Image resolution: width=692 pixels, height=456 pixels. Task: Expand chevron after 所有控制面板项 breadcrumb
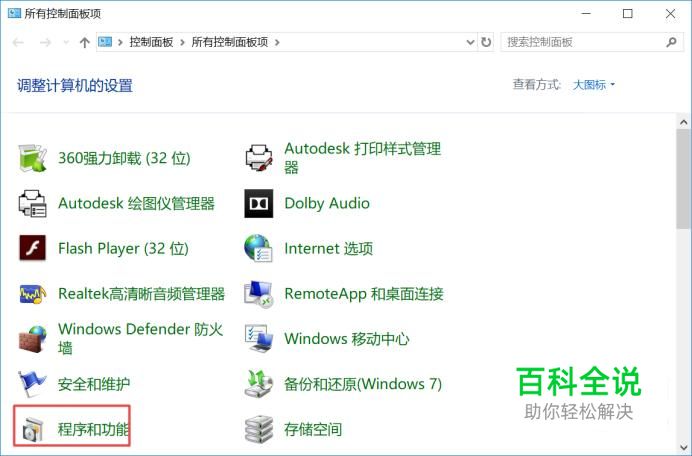[x=277, y=42]
